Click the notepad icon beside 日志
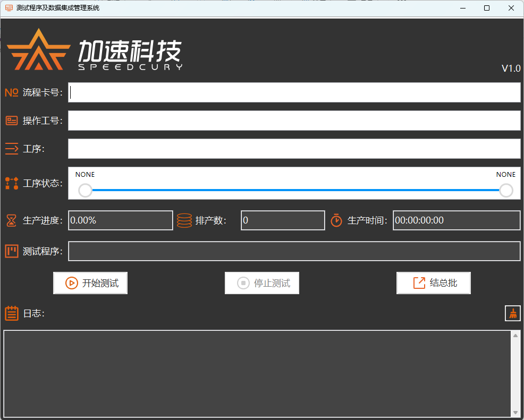Screen dimensions: 524x420 coord(11,313)
